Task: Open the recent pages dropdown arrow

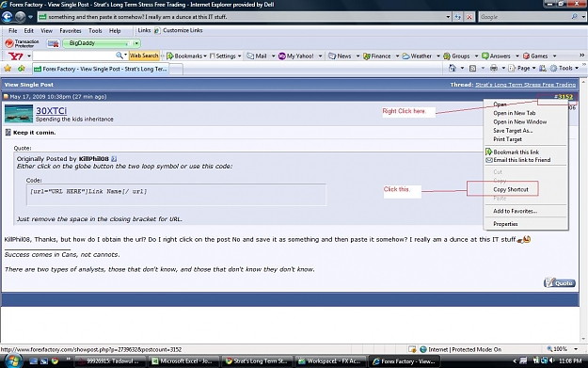Action: (x=30, y=17)
